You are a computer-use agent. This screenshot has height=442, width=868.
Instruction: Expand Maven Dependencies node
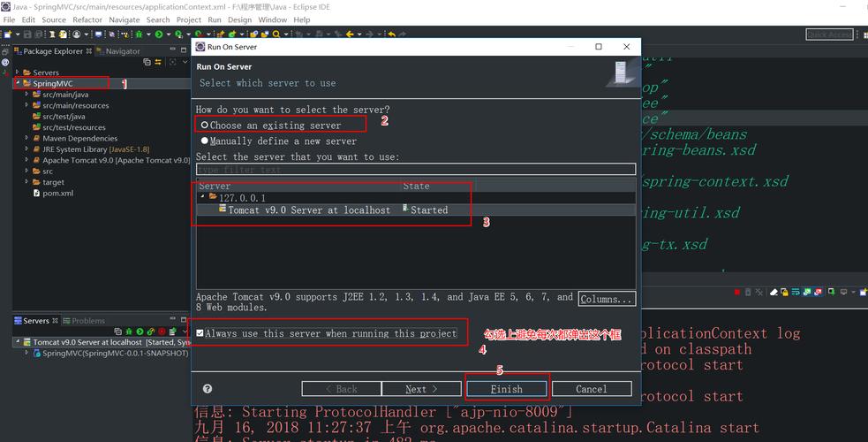click(x=26, y=137)
